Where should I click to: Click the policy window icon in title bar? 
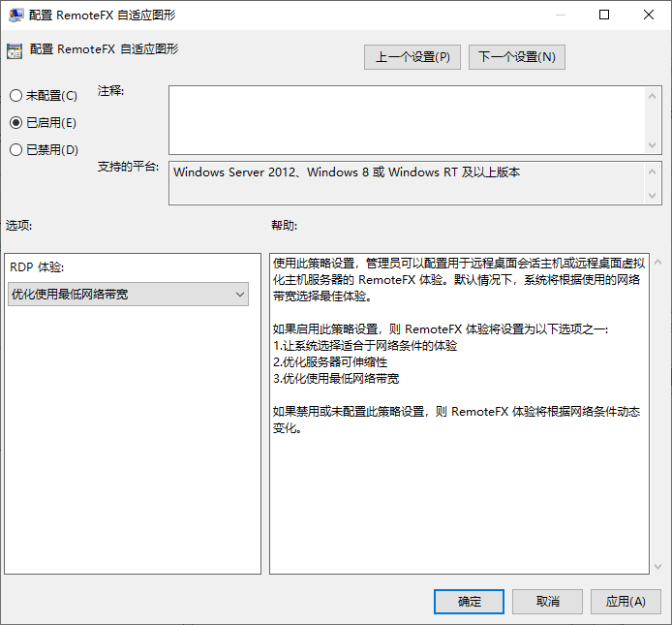pyautogui.click(x=14, y=16)
